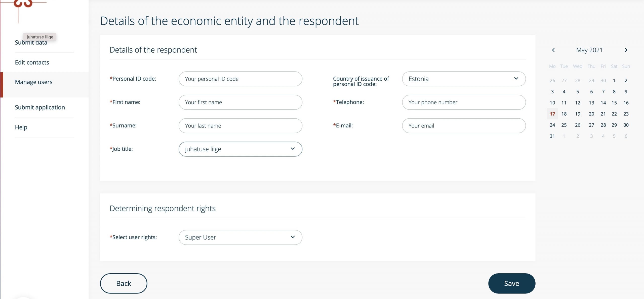Focus the Telephone number field

coord(464,102)
